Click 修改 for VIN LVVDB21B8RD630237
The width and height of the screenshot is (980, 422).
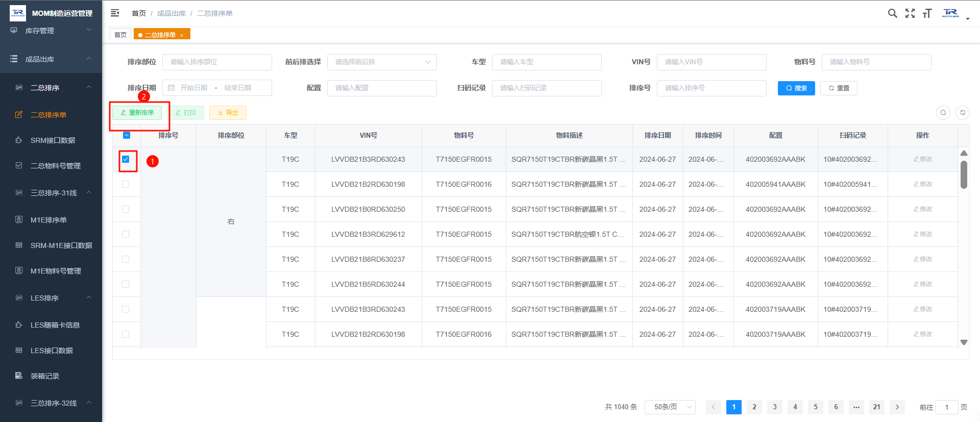tap(923, 259)
